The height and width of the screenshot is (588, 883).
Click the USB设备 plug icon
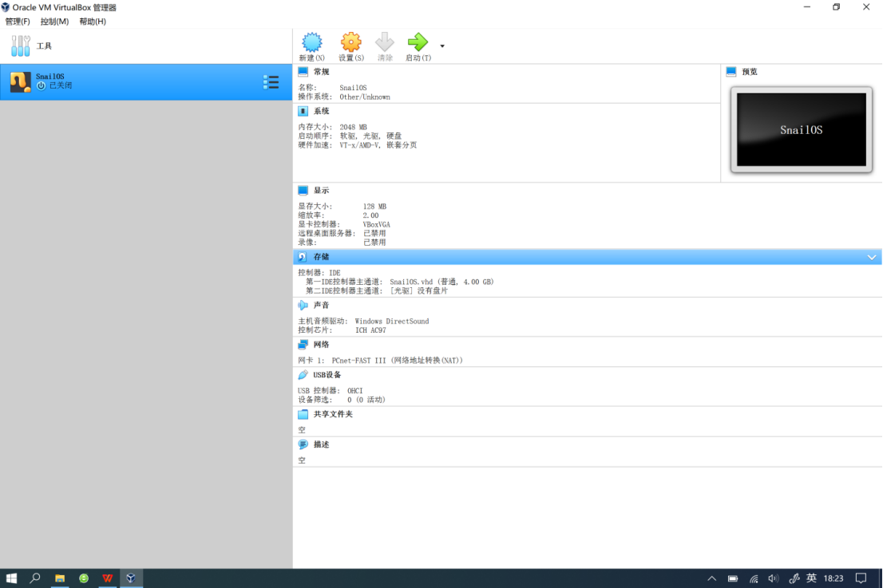[x=303, y=375]
